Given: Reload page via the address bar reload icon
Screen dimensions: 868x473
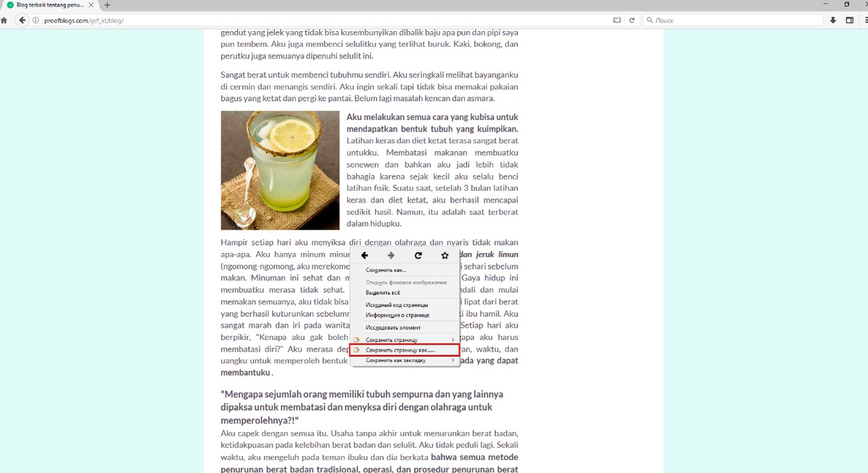Looking at the screenshot, I should click(x=632, y=20).
